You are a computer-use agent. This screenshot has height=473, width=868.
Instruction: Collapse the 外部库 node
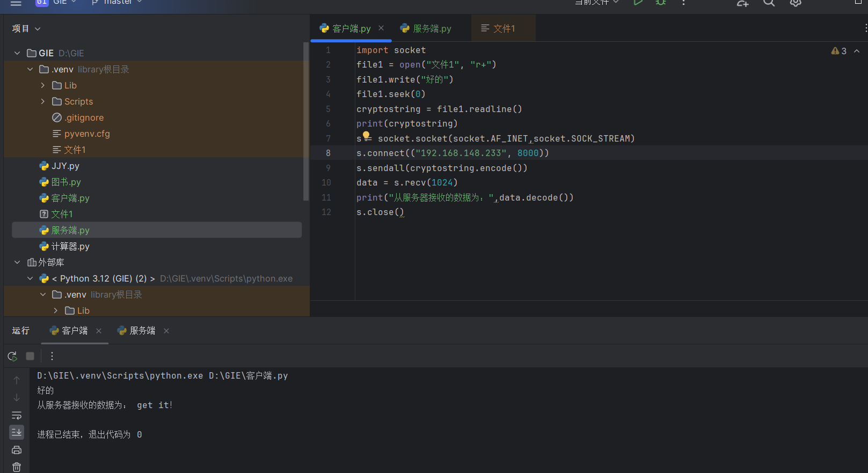click(17, 262)
